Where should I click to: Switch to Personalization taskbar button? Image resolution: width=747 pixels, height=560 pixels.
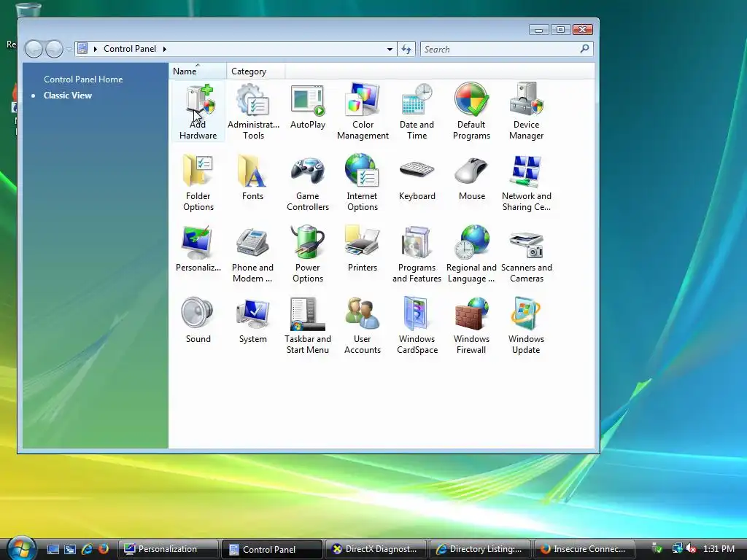(x=168, y=550)
